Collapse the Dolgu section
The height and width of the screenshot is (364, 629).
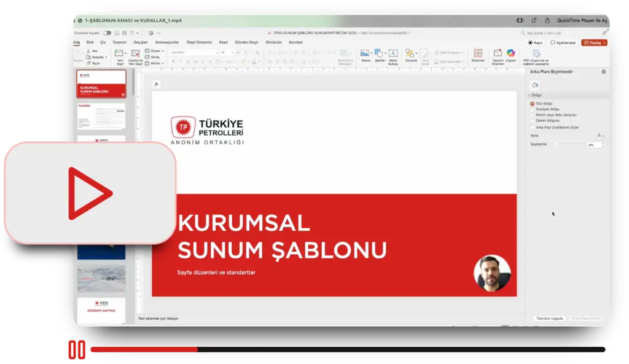(529, 95)
